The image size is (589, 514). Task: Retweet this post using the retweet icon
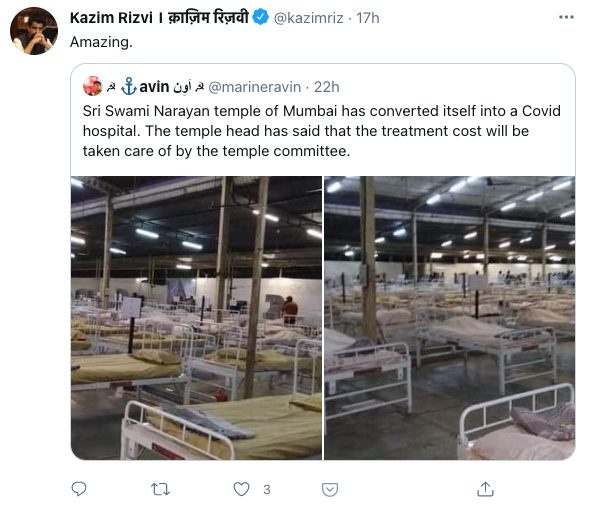point(160,489)
